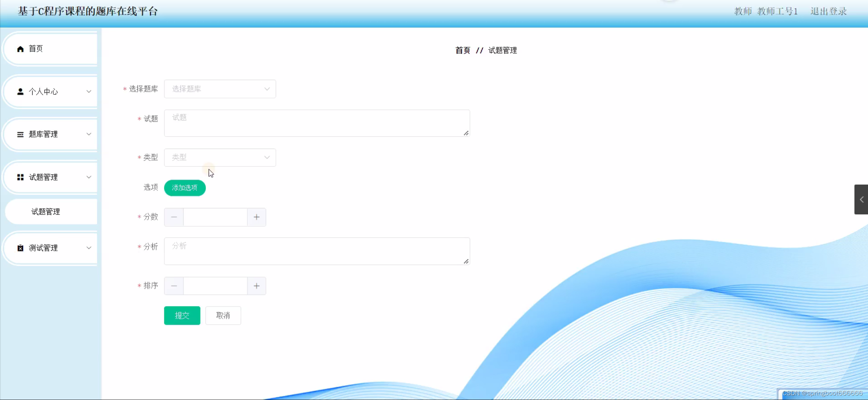This screenshot has width=868, height=400.
Task: Expand the 个人中心 menu chevron
Action: (x=89, y=92)
